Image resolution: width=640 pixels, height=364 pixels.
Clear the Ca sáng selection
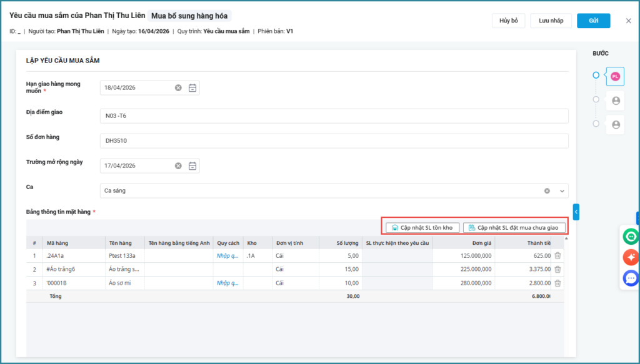547,191
